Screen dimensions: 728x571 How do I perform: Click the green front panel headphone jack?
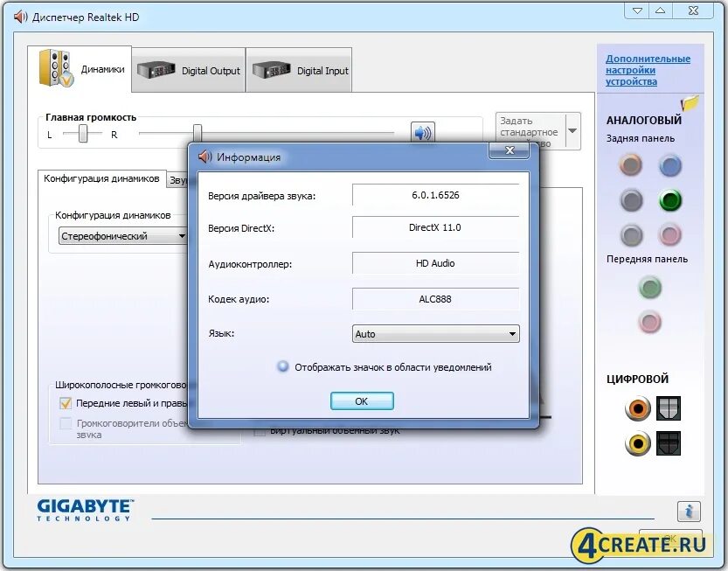pyautogui.click(x=649, y=287)
